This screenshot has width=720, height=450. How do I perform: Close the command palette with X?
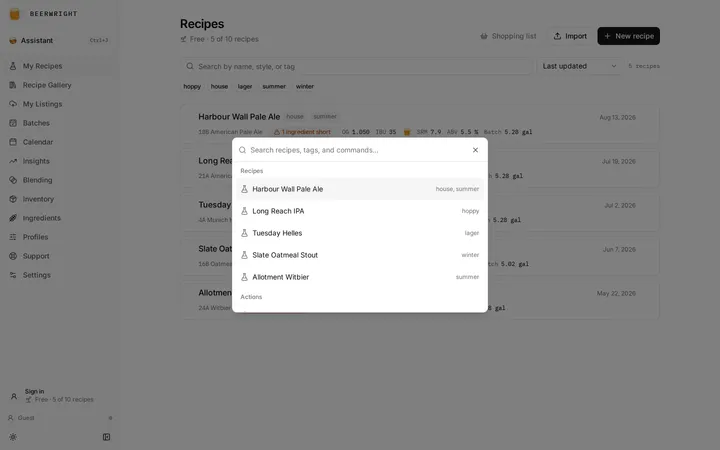point(475,150)
